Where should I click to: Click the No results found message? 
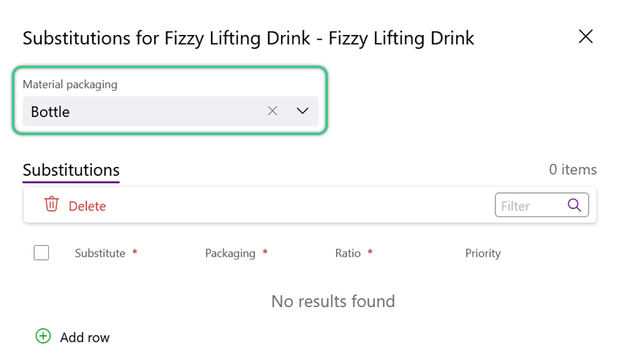333,302
